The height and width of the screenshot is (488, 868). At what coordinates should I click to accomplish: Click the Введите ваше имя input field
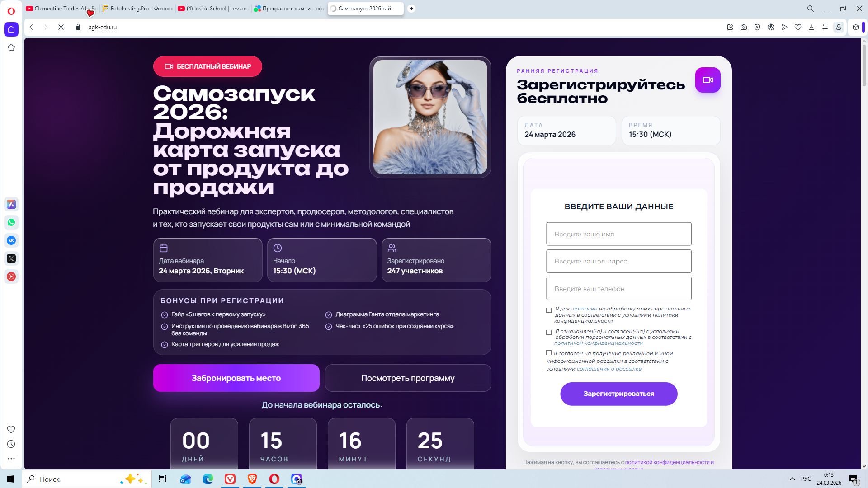618,234
